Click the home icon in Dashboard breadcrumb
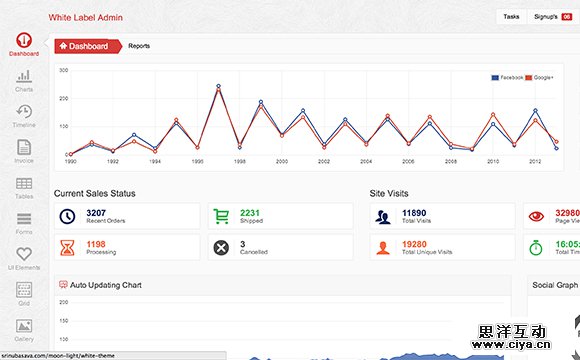 pyautogui.click(x=63, y=46)
